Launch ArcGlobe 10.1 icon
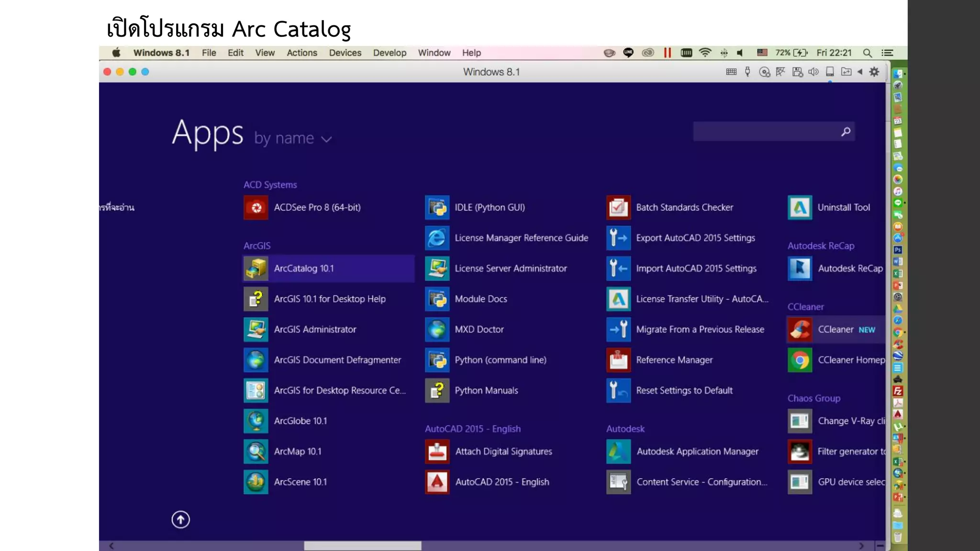 pos(256,421)
